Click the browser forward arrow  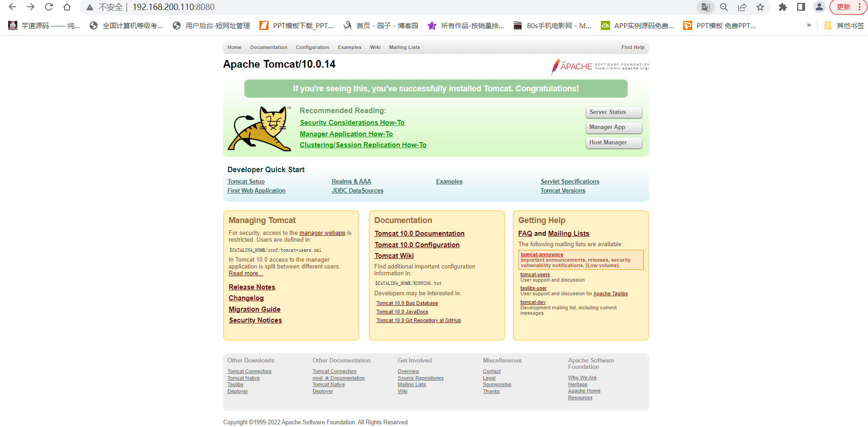pyautogui.click(x=30, y=7)
